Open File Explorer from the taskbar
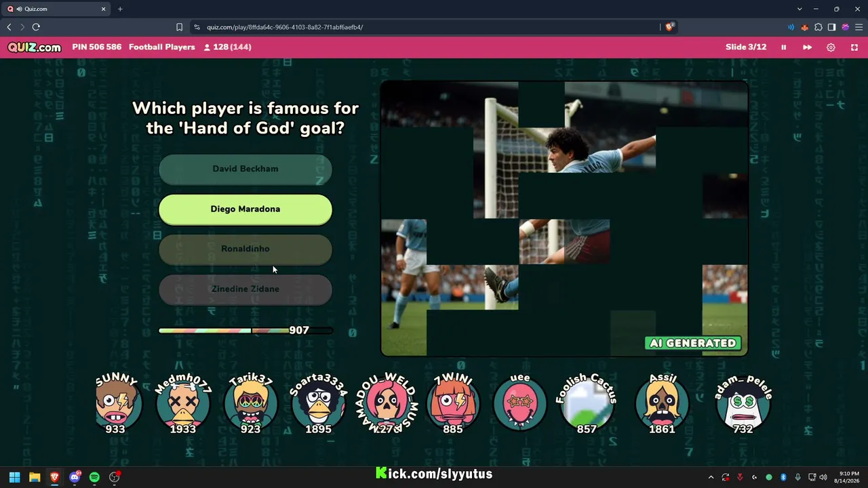This screenshot has width=868, height=488. 35,477
